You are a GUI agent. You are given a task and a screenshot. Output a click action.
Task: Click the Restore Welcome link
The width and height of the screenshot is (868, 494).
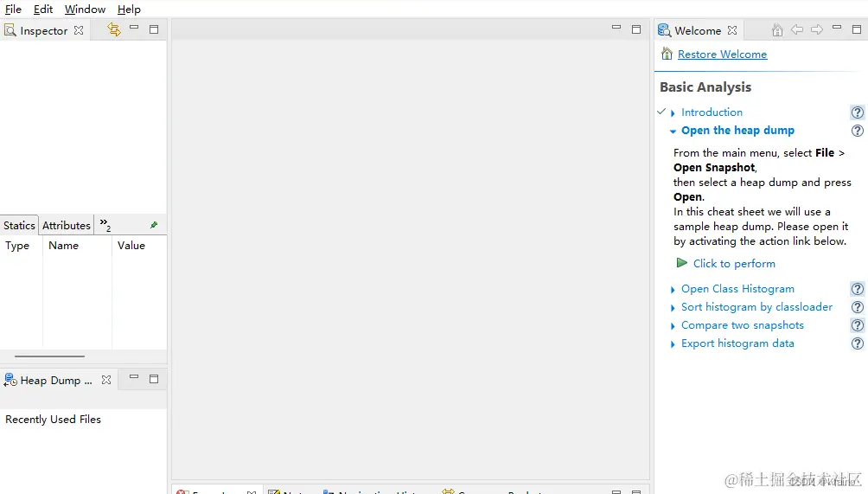[723, 55]
